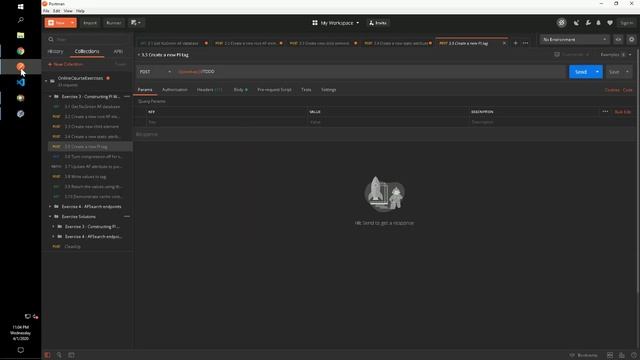
Task: Open the tab options ellipsis menu
Action: point(525,43)
